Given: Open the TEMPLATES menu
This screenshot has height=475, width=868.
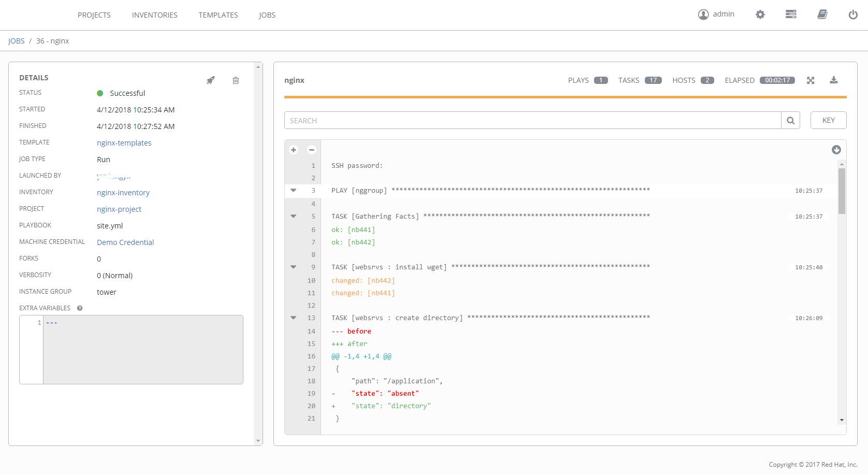Looking at the screenshot, I should tap(218, 15).
